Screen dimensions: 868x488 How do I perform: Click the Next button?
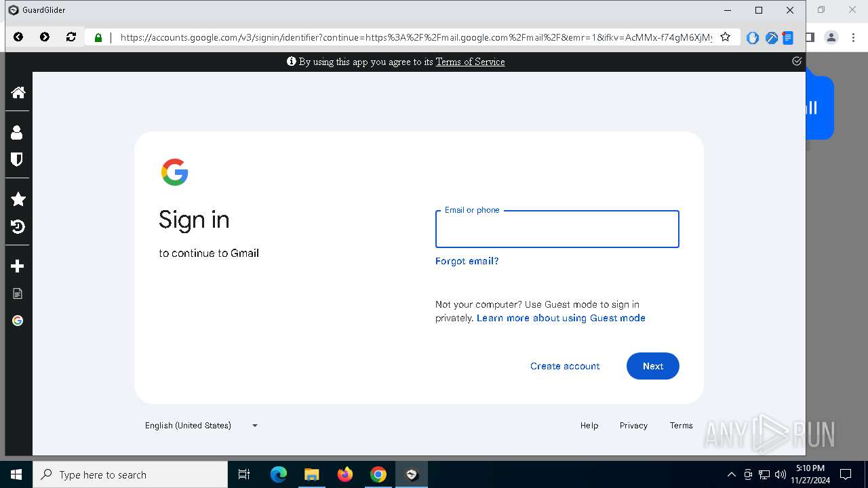click(x=652, y=366)
